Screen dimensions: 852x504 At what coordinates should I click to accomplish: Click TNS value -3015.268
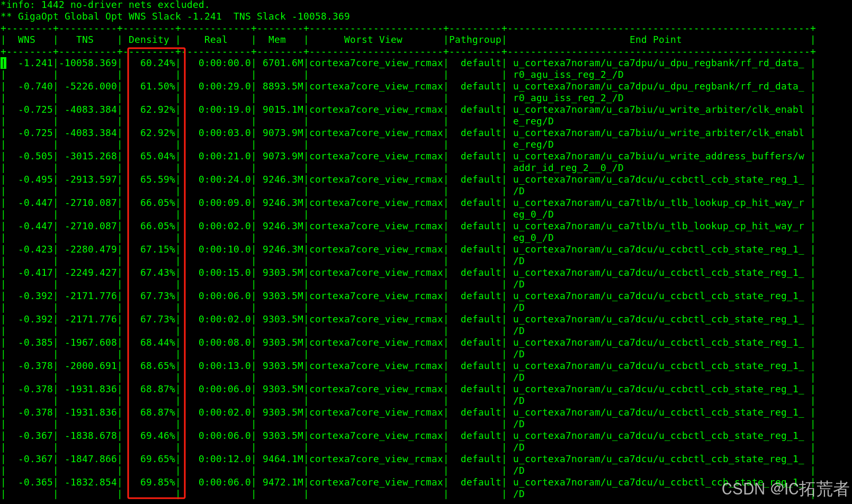point(91,156)
